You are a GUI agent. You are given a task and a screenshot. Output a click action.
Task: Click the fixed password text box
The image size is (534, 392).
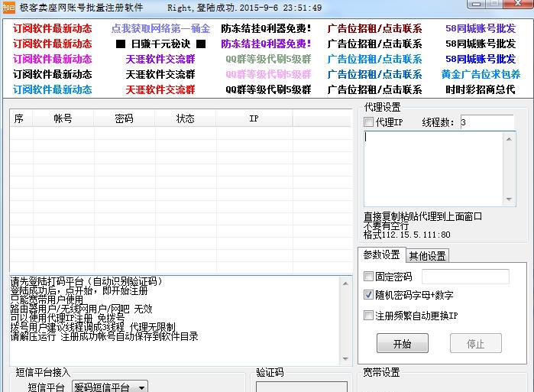[466, 277]
